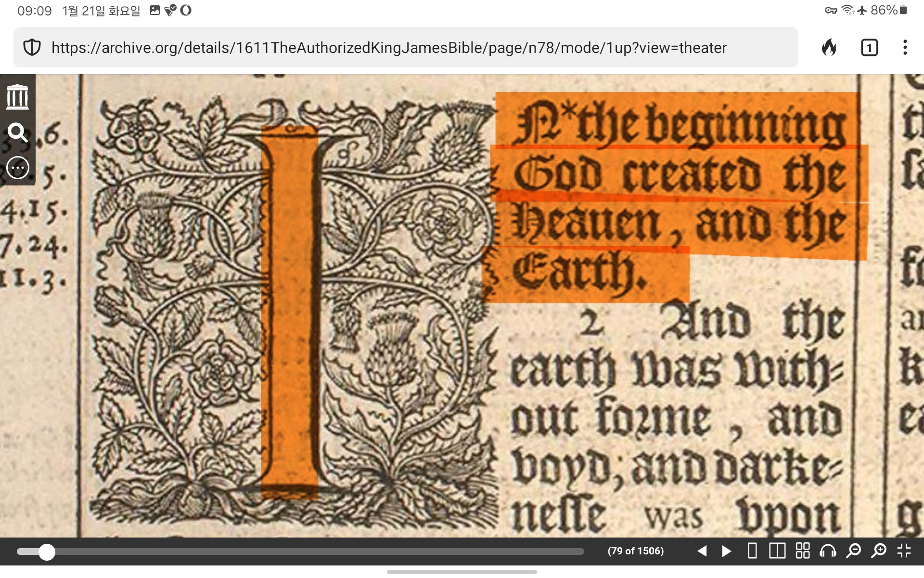The width and height of the screenshot is (924, 578).
Task: Tap the Wi-Fi status icon
Action: point(847,10)
